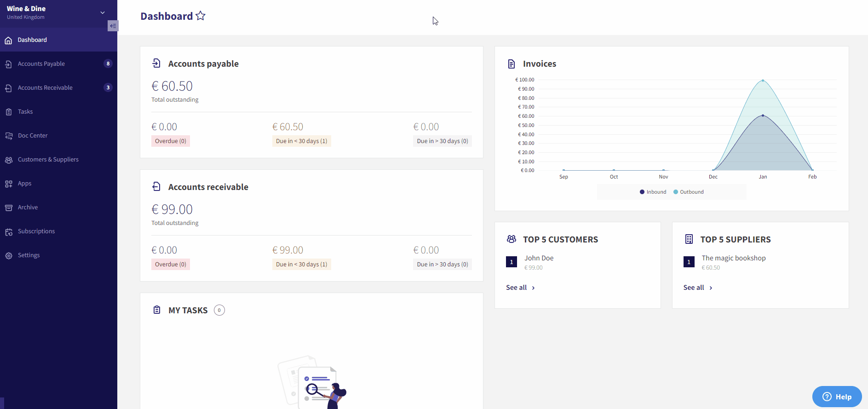
Task: Click the Dashboard home icon in sidebar
Action: 8,40
